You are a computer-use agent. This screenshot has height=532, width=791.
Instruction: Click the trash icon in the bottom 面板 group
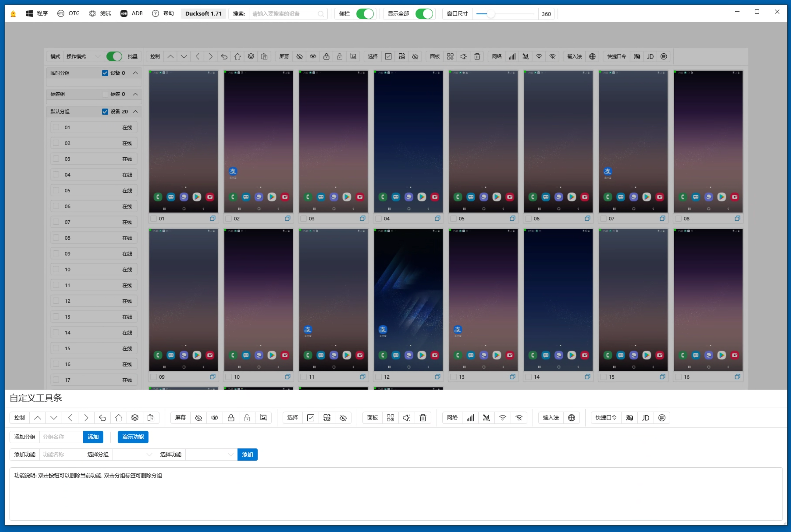(x=423, y=418)
